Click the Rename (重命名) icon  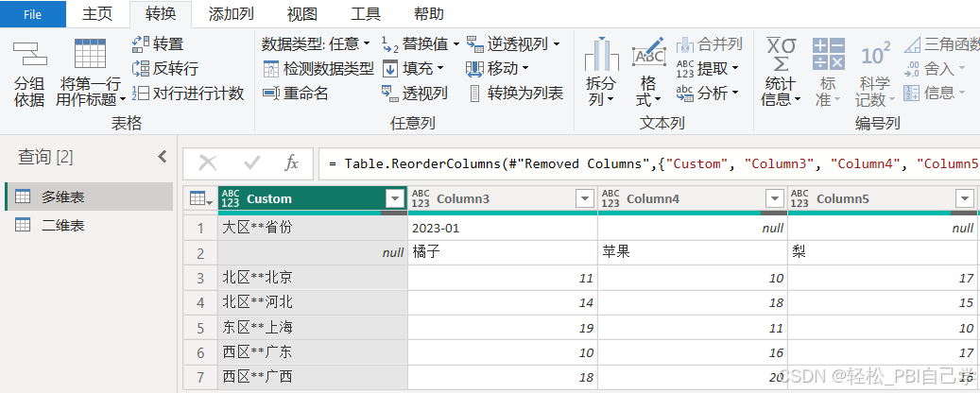click(x=271, y=94)
